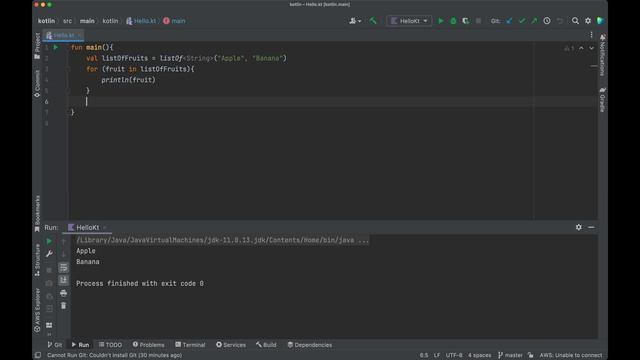
Task: Open the Structure side panel
Action: pos(37,260)
